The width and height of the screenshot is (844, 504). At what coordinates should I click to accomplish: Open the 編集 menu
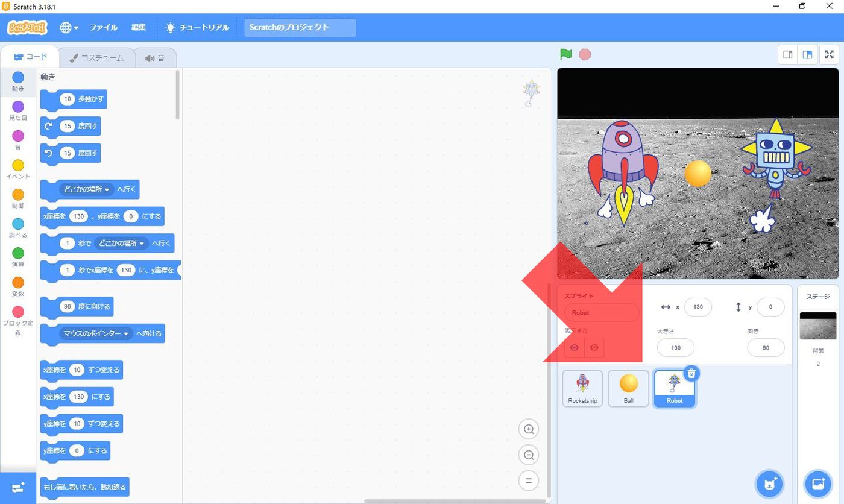[x=139, y=27]
